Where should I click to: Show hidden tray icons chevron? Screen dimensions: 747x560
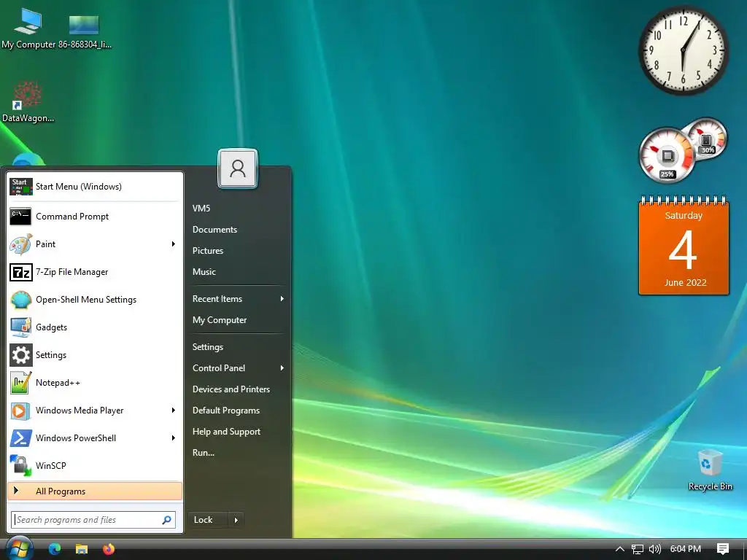[620, 549]
